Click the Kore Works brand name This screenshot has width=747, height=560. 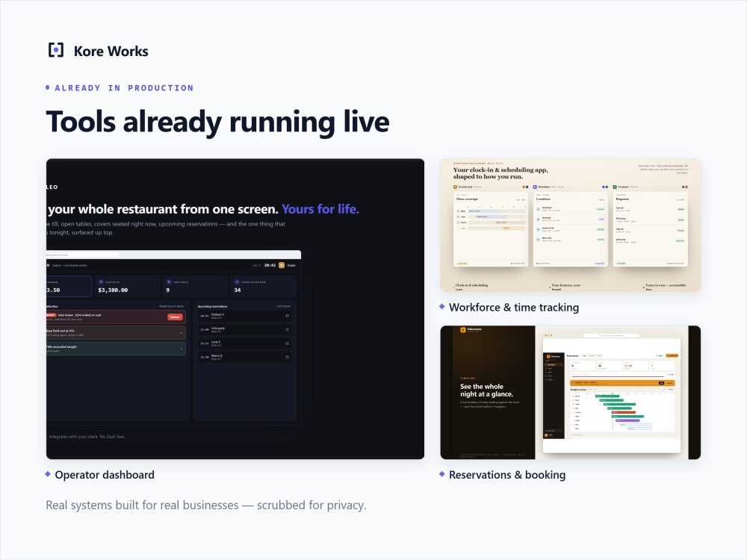tap(111, 51)
